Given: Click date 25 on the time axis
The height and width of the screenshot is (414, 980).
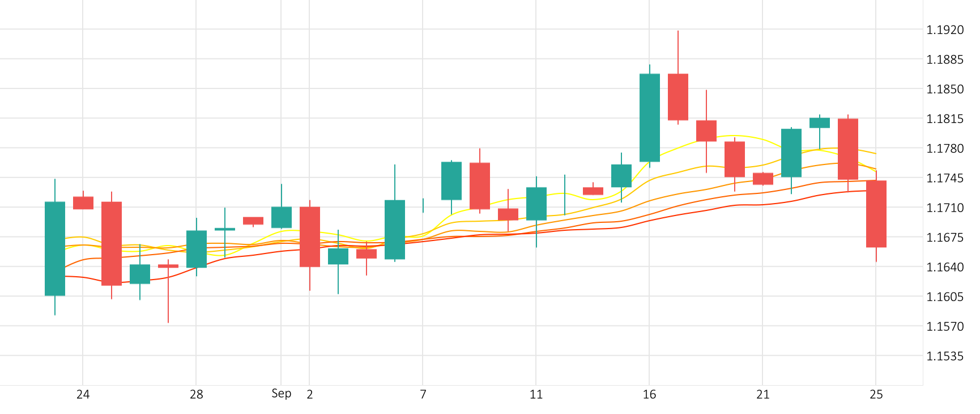Looking at the screenshot, I should coord(876,394).
